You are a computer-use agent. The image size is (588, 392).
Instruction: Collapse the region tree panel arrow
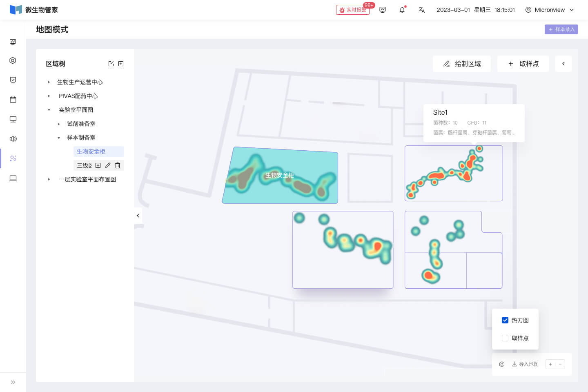pos(138,216)
